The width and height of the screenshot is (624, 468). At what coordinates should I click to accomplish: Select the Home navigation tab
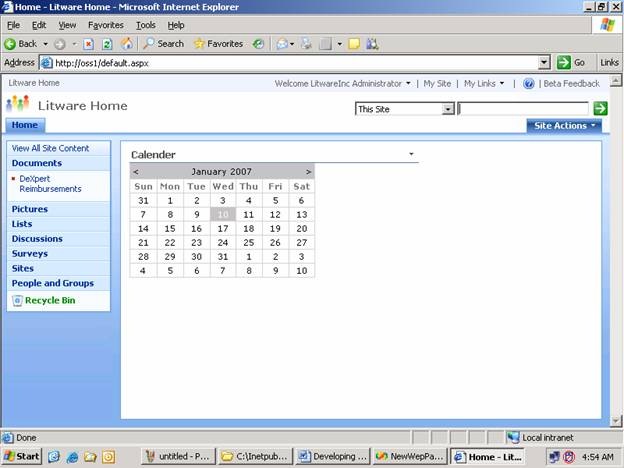tap(25, 125)
